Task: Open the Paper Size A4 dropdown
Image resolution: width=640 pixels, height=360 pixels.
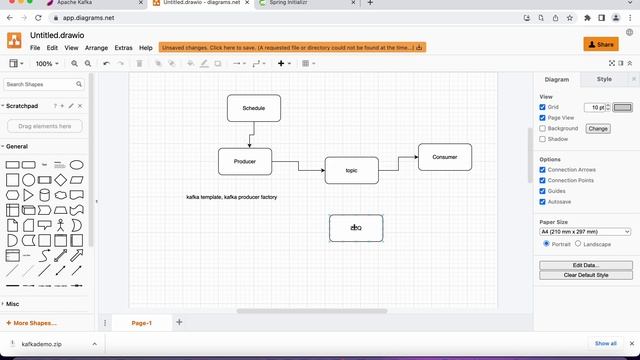Action: coord(585,232)
